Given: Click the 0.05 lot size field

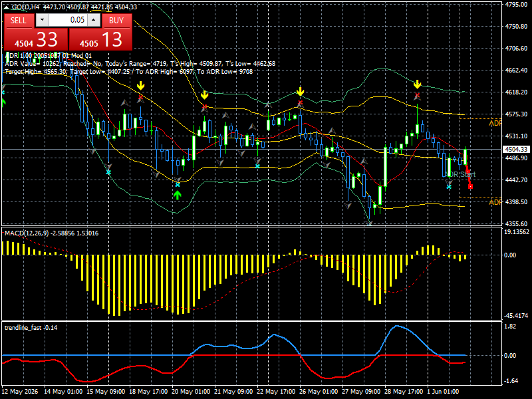Looking at the screenshot, I should click(x=68, y=20).
